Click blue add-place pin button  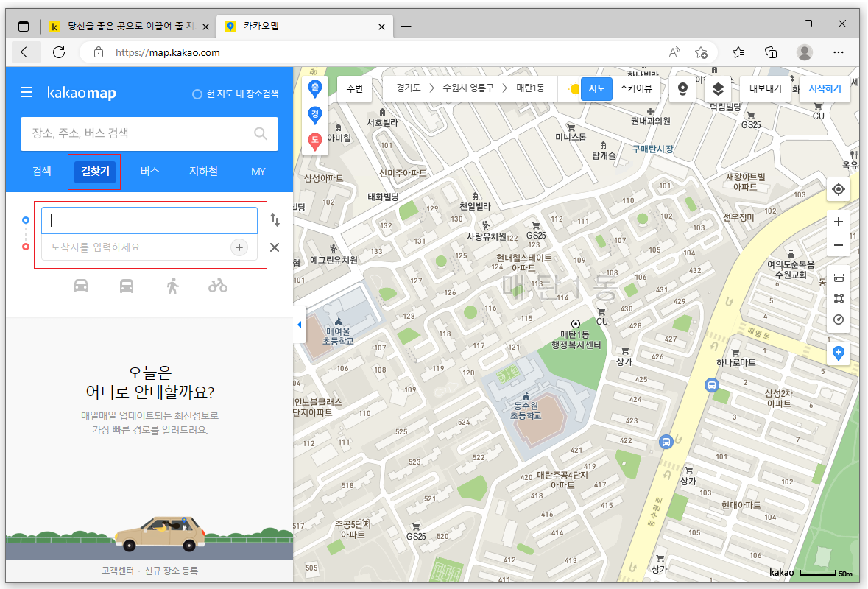pos(839,353)
